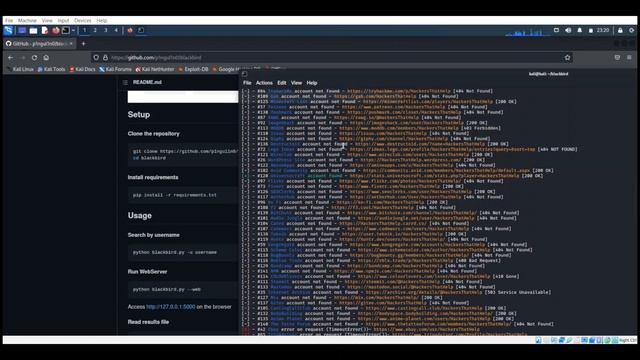
Task: Open VirtualBox File menu
Action: [9, 20]
